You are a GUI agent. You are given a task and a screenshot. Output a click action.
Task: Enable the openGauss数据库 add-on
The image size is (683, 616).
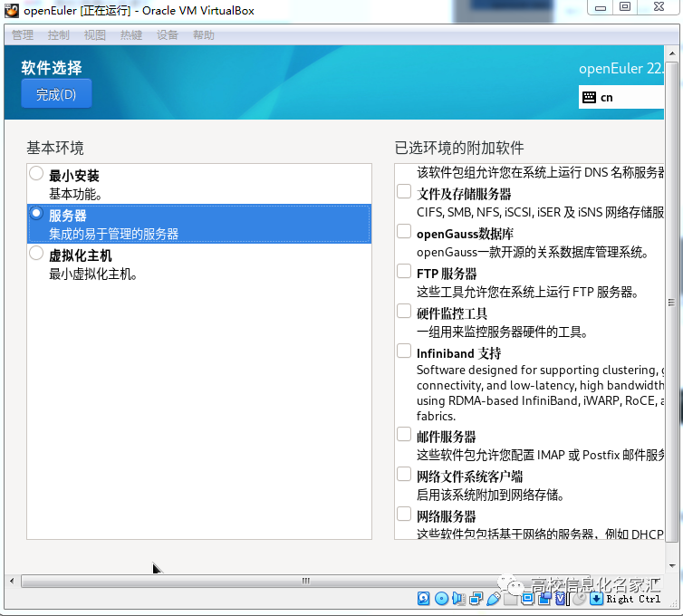pos(404,231)
